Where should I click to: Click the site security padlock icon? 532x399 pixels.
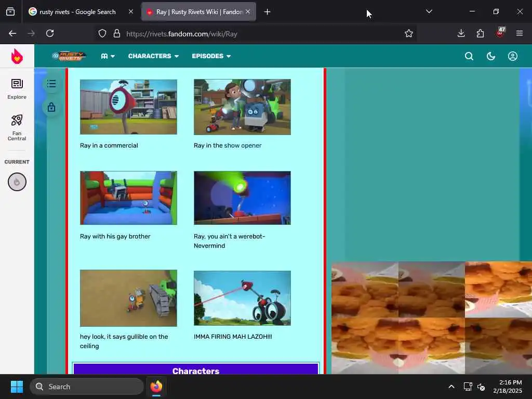tap(117, 33)
